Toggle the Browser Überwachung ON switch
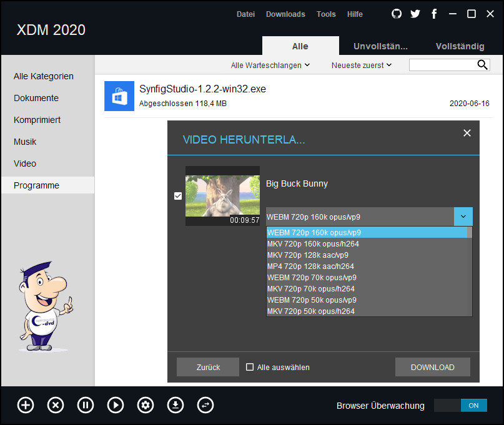Viewport: 504px width, 425px height. coord(460,406)
